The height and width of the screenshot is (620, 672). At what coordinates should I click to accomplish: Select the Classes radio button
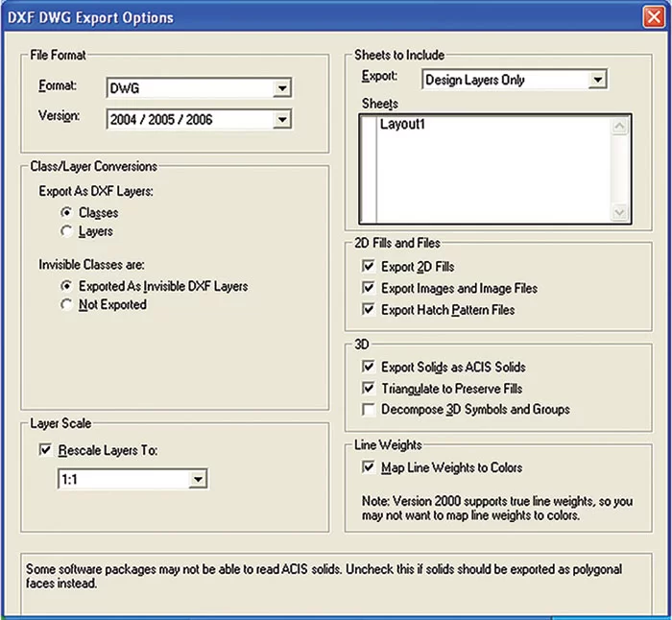click(66, 212)
